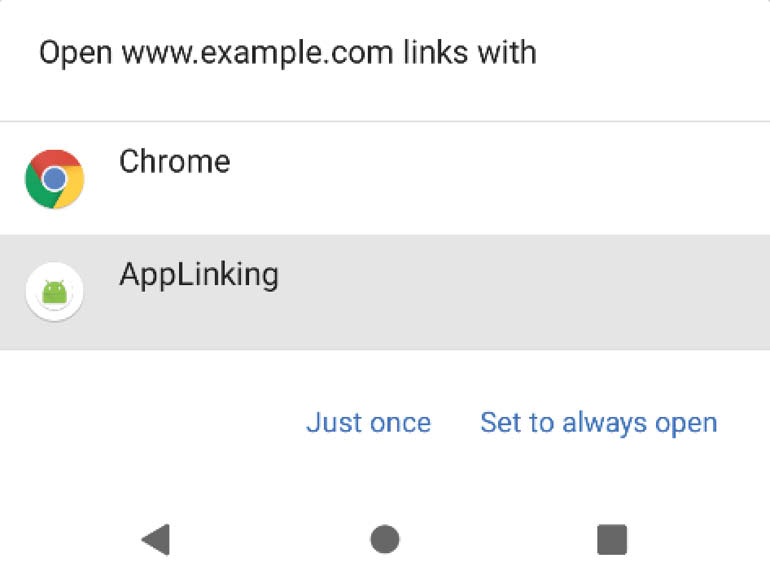Click navigation bar gap between Back and Home
770x588 pixels.
tap(270, 539)
